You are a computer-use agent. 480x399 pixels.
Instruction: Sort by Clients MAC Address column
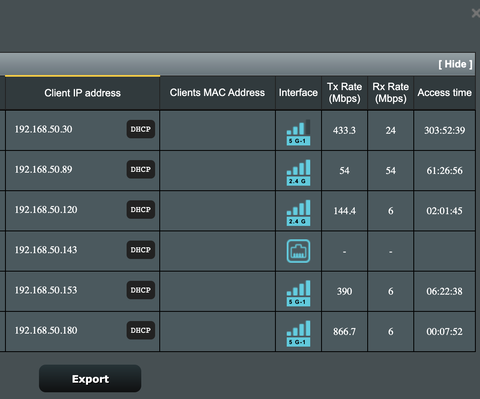217,93
